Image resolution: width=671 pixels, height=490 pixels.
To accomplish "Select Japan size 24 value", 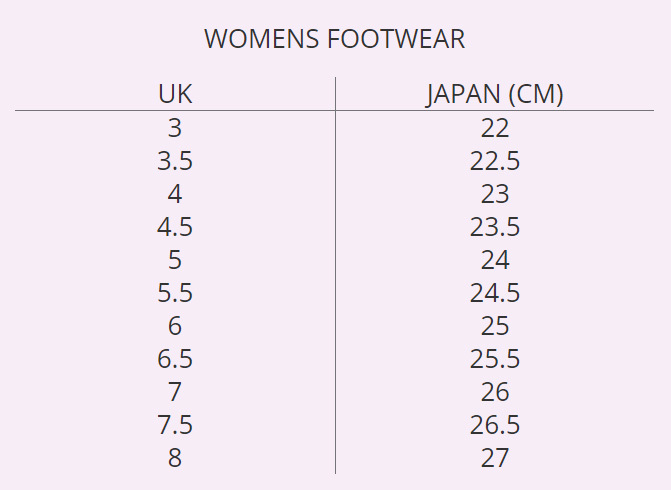I will click(x=495, y=260).
